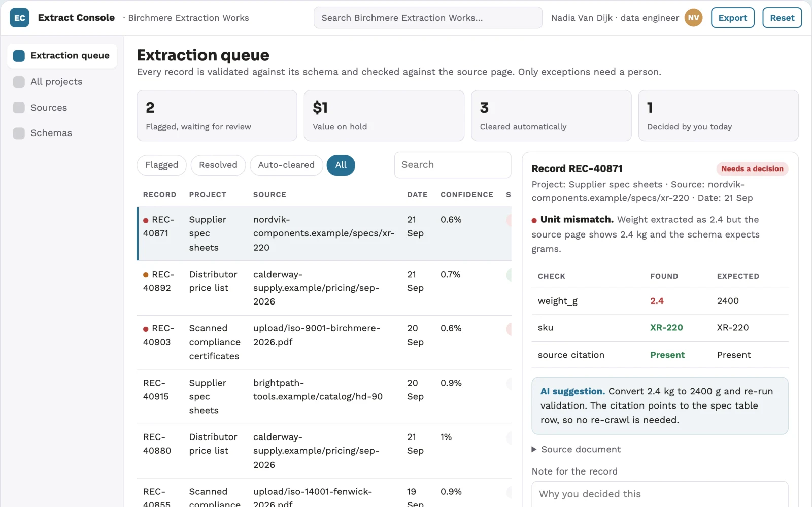Click the green XR-220 found value
The image size is (812, 507).
[x=666, y=328]
